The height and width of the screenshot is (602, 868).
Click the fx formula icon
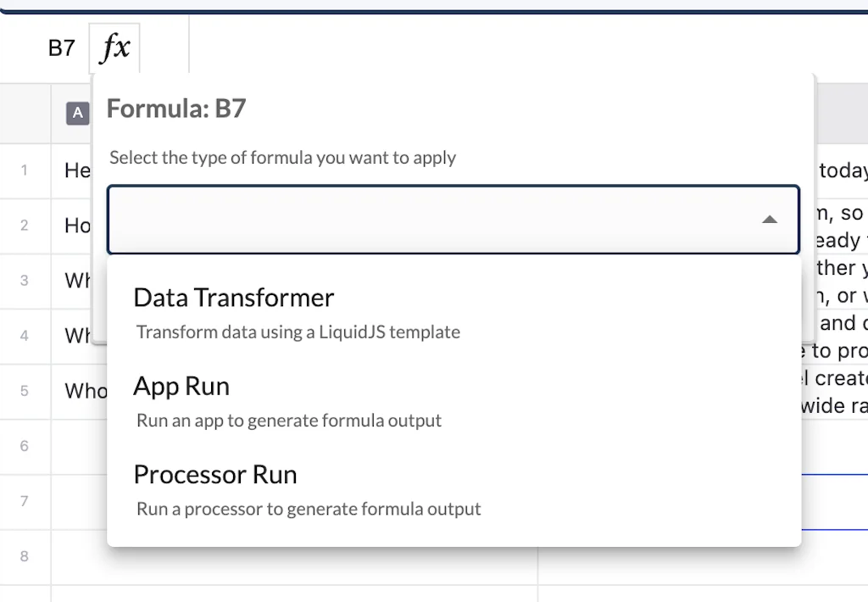(114, 48)
